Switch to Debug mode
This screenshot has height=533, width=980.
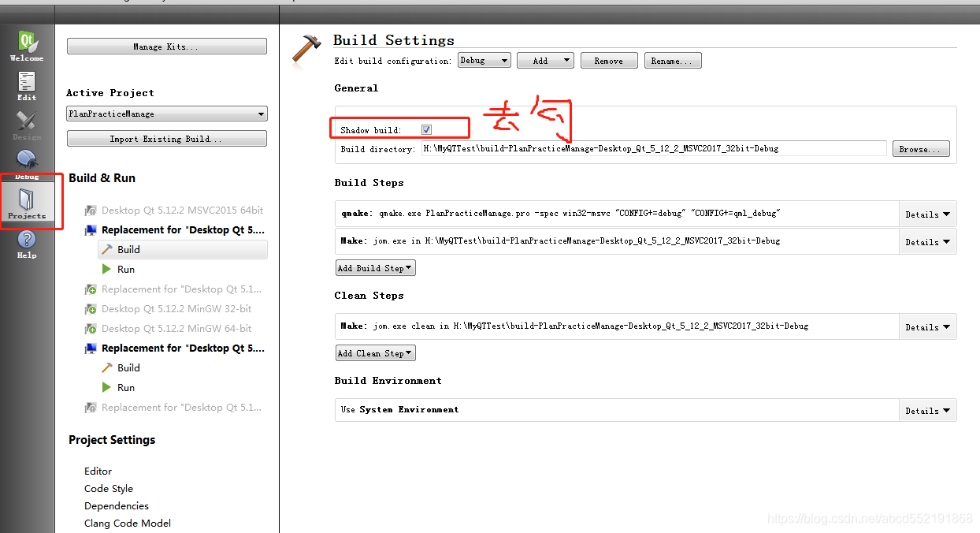click(x=27, y=163)
